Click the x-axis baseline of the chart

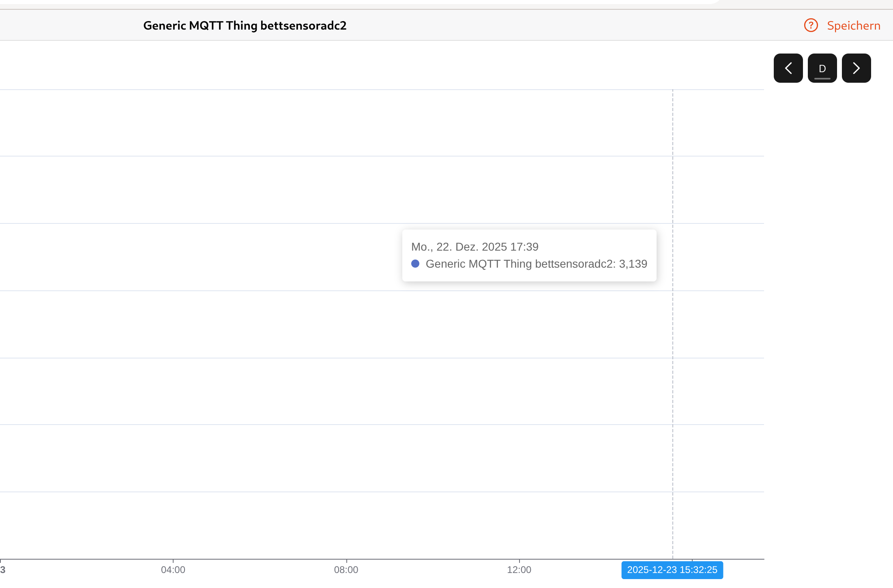[406, 559]
